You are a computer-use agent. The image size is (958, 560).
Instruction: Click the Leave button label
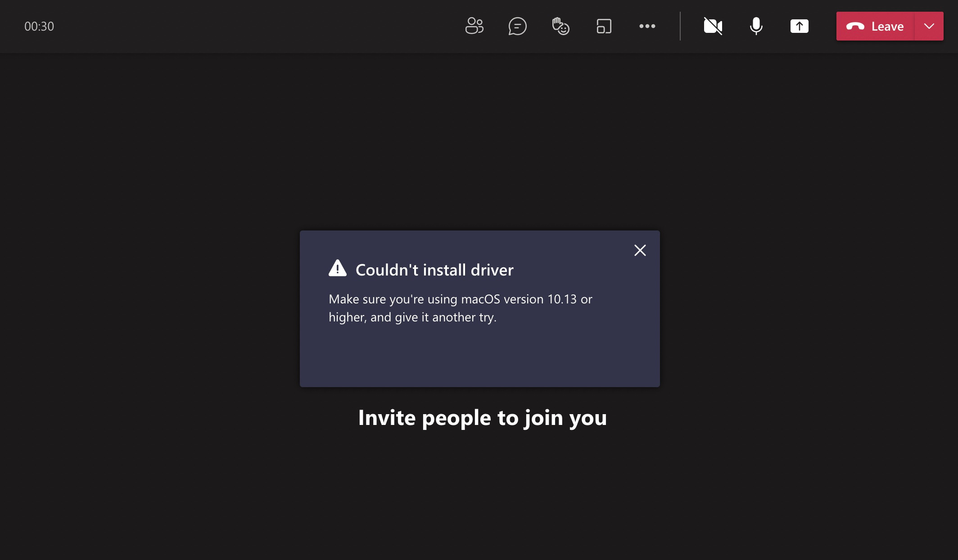pyautogui.click(x=887, y=27)
